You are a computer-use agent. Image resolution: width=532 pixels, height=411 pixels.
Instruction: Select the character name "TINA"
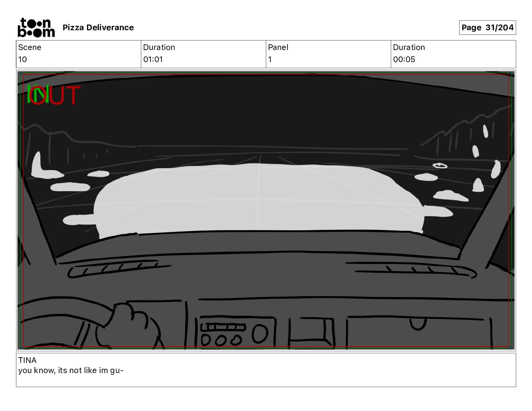[x=28, y=360]
